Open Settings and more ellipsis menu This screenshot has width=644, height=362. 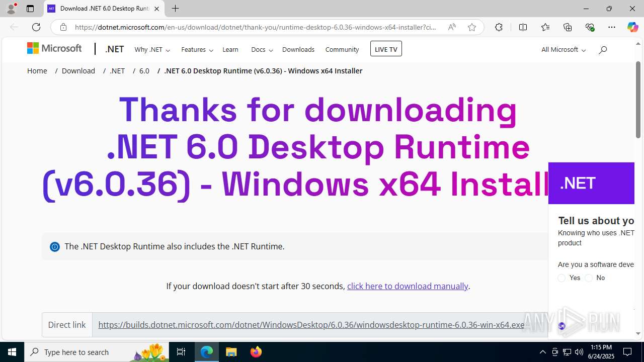612,27
